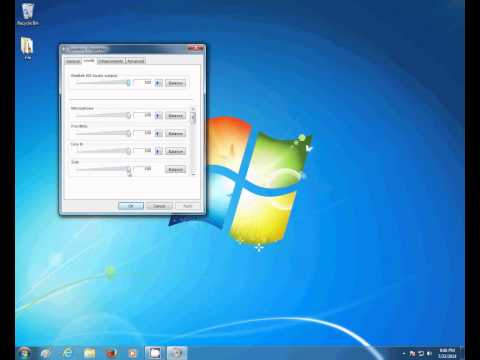Viewport: 480px width, 360px height.
Task: Mute the FrontMic level speaker icon
Action: (x=159, y=133)
